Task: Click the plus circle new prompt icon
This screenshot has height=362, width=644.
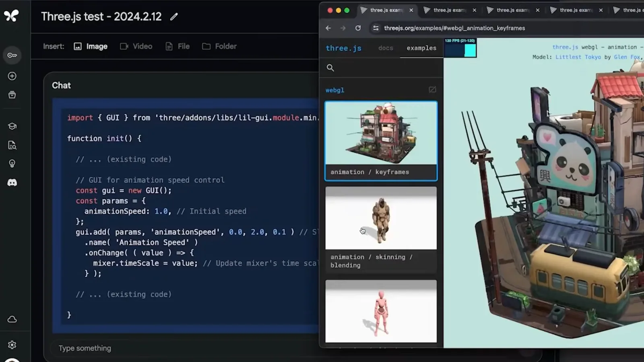Action: (12, 76)
